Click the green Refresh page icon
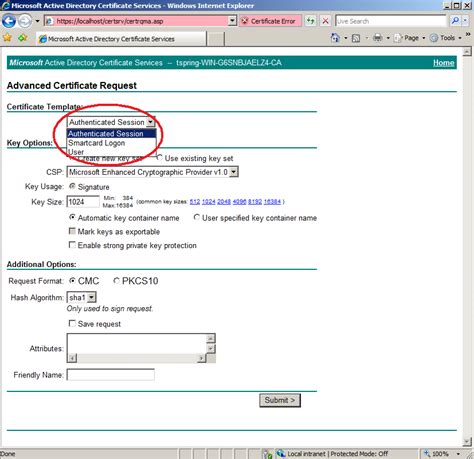Image resolution: width=474 pixels, height=459 pixels. coord(311,21)
